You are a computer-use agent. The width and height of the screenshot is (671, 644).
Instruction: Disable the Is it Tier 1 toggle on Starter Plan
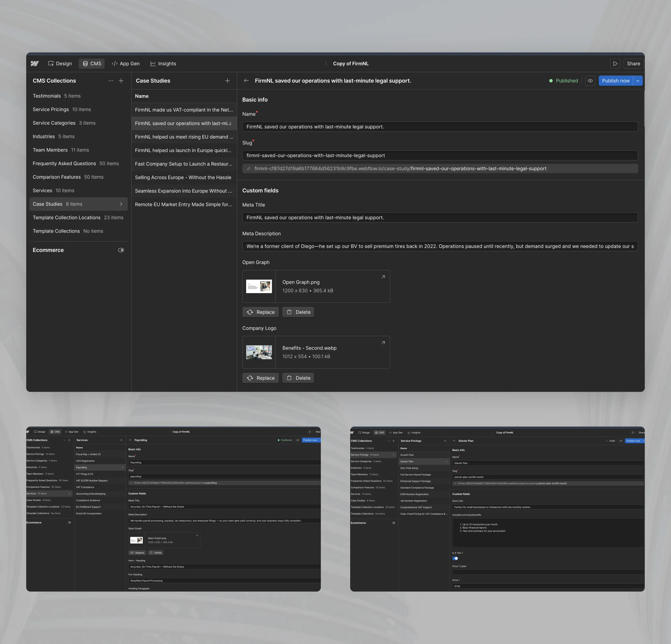(455, 558)
